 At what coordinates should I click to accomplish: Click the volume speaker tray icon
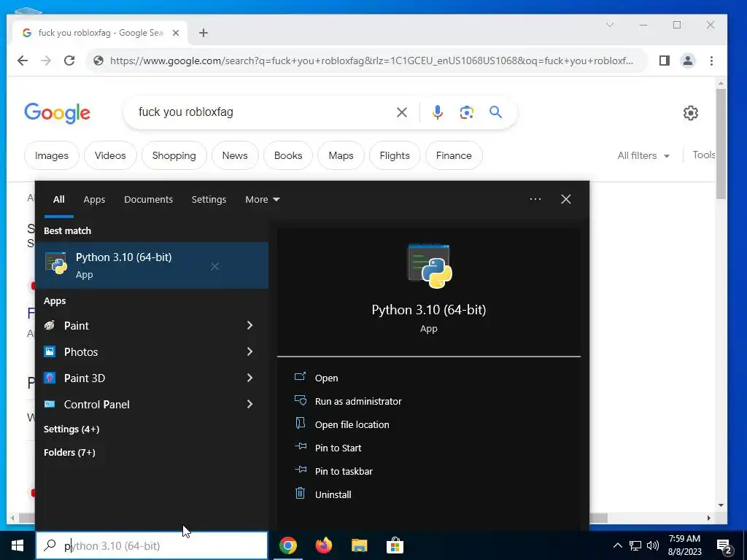[x=653, y=545]
